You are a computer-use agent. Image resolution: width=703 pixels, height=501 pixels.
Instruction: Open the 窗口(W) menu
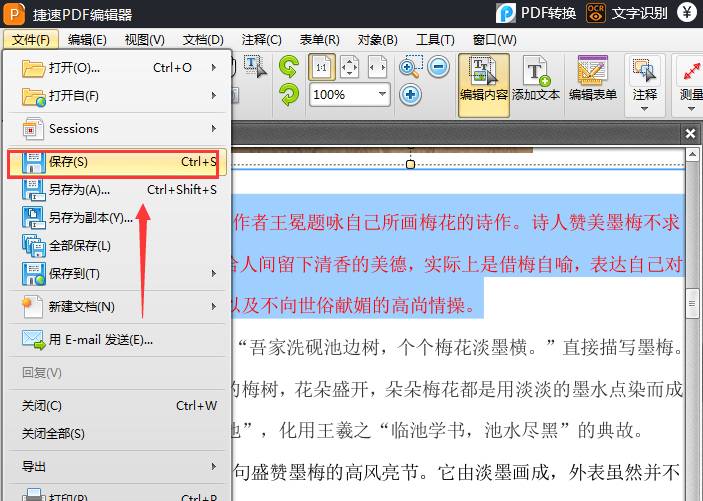tap(495, 39)
